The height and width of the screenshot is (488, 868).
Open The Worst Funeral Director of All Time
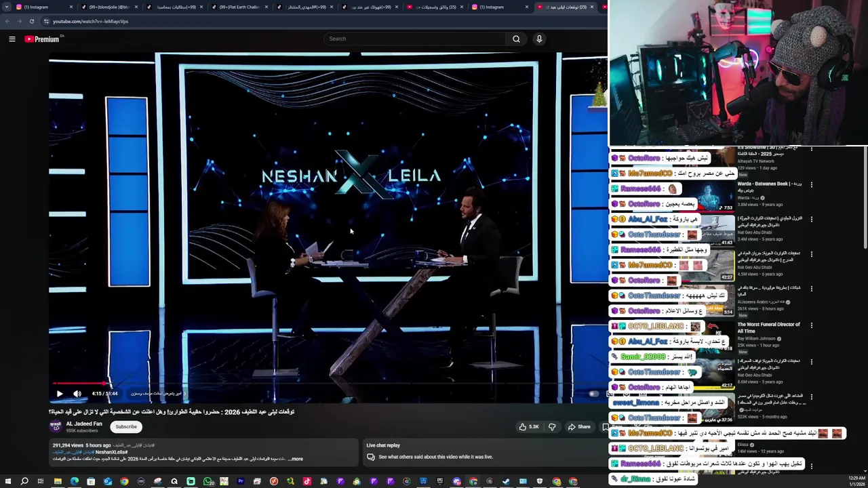(768, 327)
